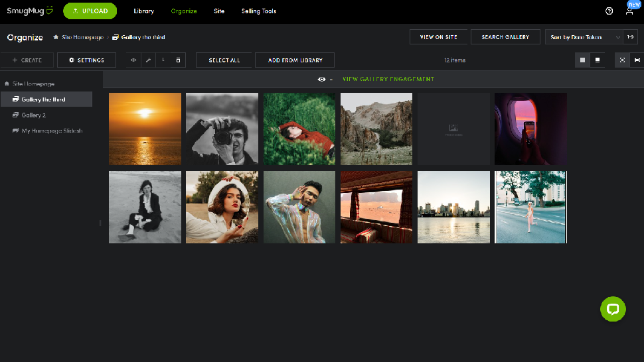Select woman sitting on beach thumbnail
Viewport: 644px width, 362px height.
[x=145, y=207]
